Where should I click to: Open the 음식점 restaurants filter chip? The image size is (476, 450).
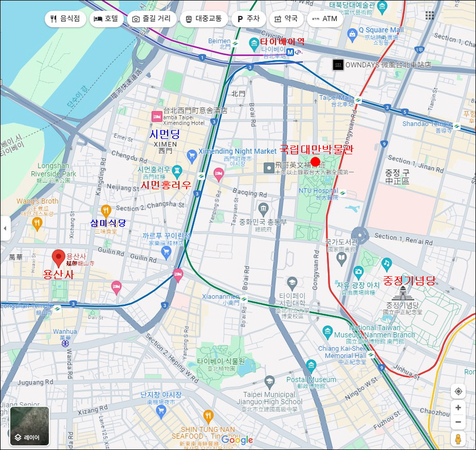(65, 19)
